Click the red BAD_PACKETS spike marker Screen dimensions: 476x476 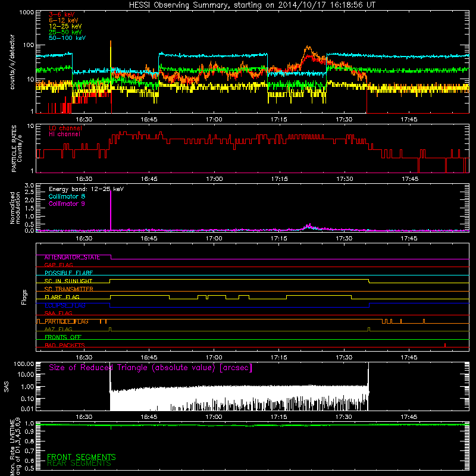tap(445, 345)
